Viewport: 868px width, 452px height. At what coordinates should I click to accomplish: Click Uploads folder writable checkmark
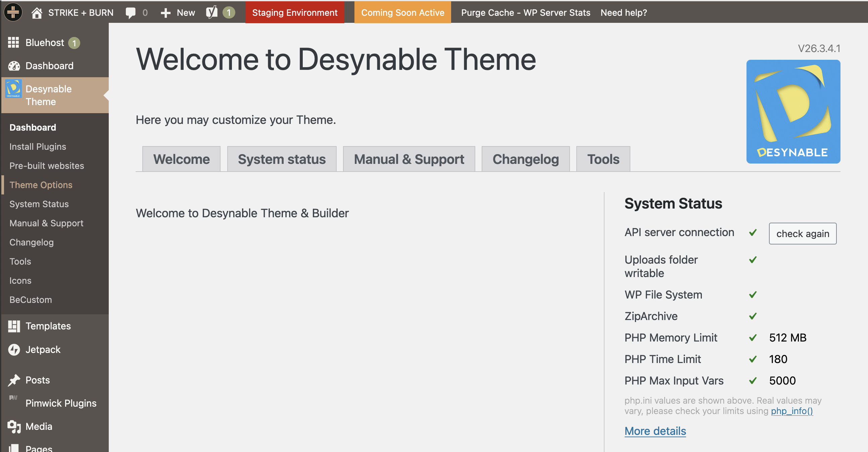coord(753,260)
